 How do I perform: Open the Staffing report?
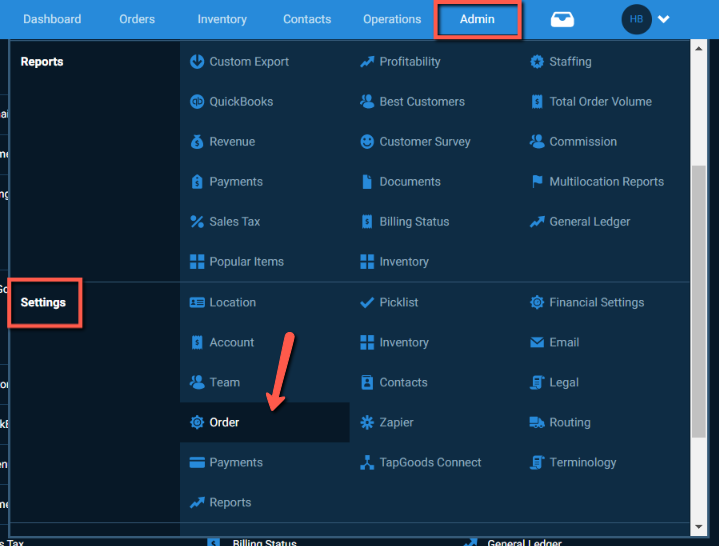coord(570,61)
